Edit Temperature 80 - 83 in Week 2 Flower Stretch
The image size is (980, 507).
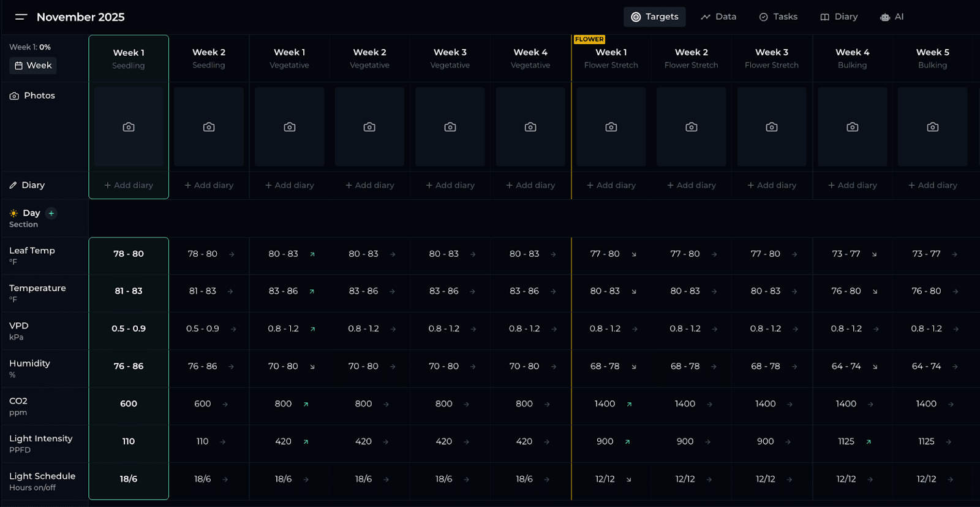pyautogui.click(x=685, y=291)
